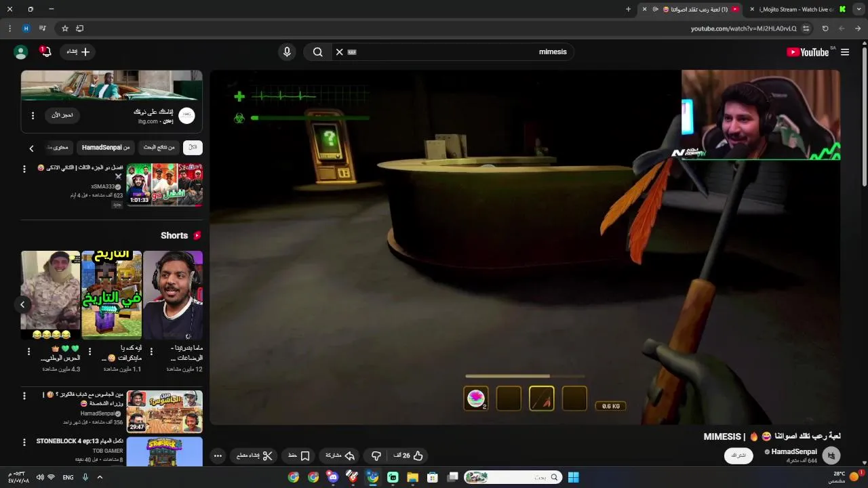The height and width of the screenshot is (488, 868).
Task: Open the notifications bell
Action: [46, 52]
